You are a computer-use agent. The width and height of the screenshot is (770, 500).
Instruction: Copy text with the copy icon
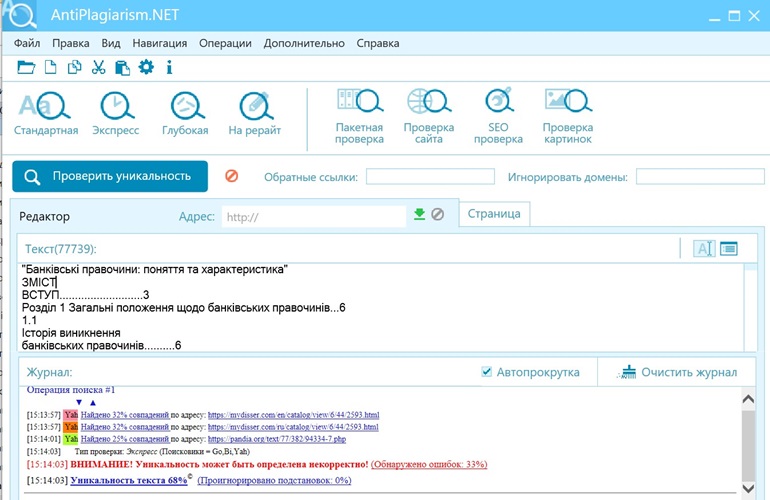[75, 67]
